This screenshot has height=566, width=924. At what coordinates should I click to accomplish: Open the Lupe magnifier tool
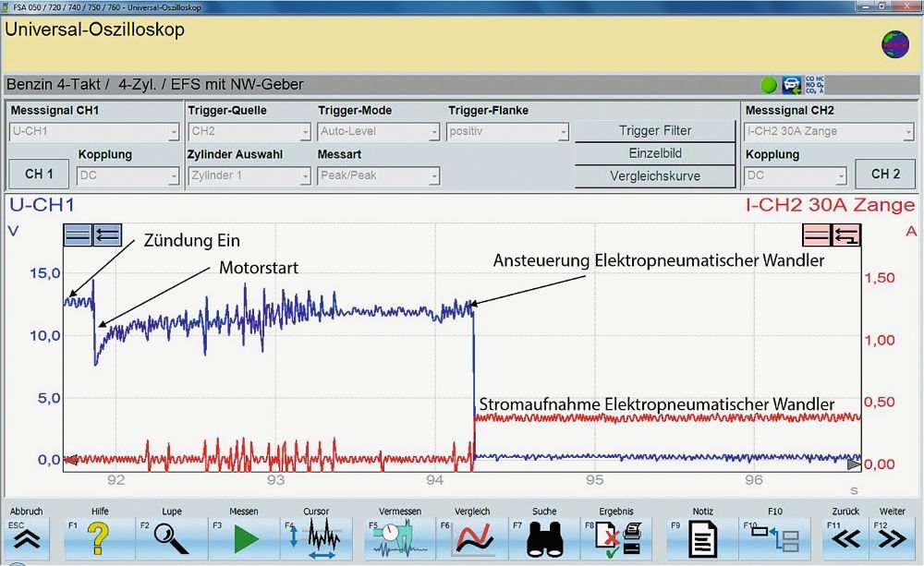click(171, 537)
